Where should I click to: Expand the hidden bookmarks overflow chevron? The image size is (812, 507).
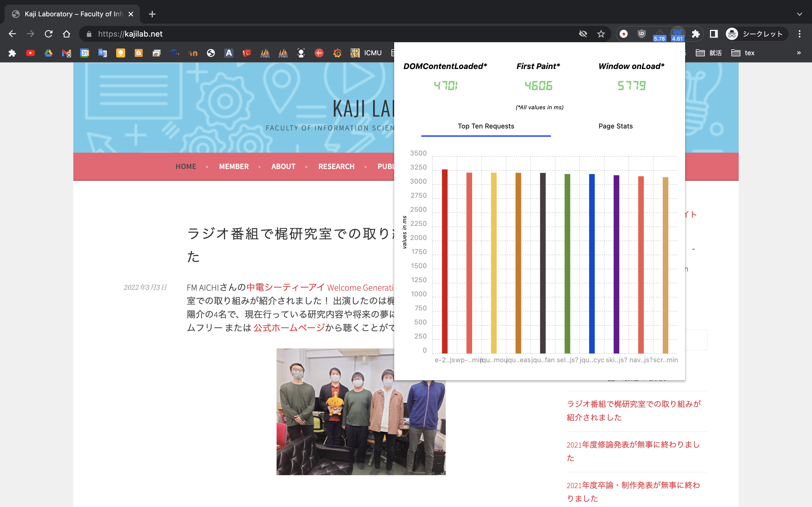click(x=798, y=53)
